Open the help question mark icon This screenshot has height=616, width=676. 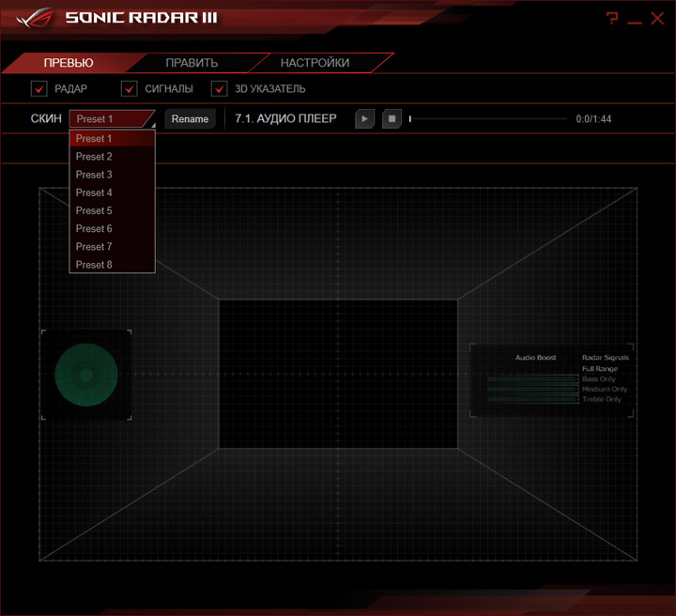[612, 18]
